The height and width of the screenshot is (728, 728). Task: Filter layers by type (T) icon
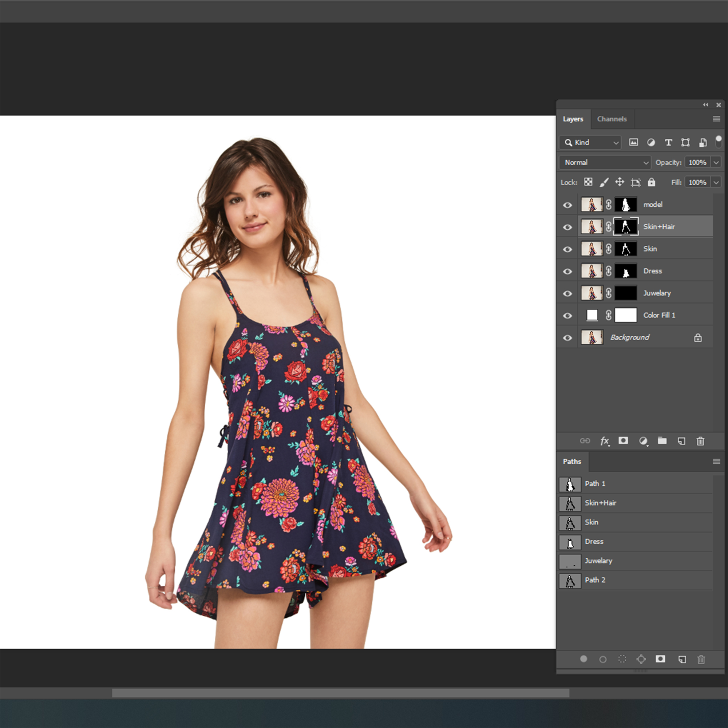click(668, 142)
